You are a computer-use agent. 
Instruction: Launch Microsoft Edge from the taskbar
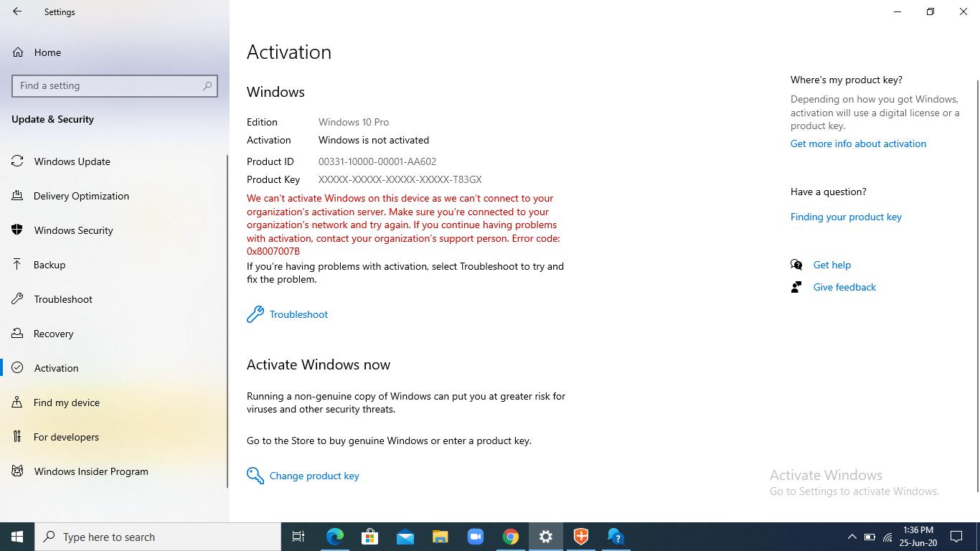[x=334, y=537]
